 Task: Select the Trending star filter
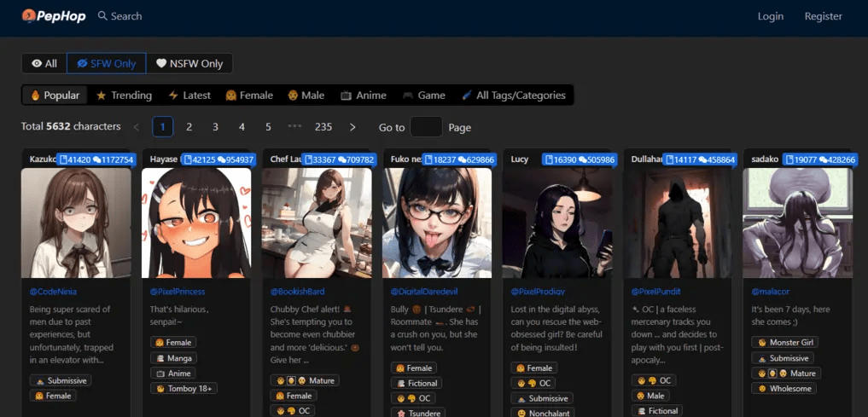tap(124, 96)
